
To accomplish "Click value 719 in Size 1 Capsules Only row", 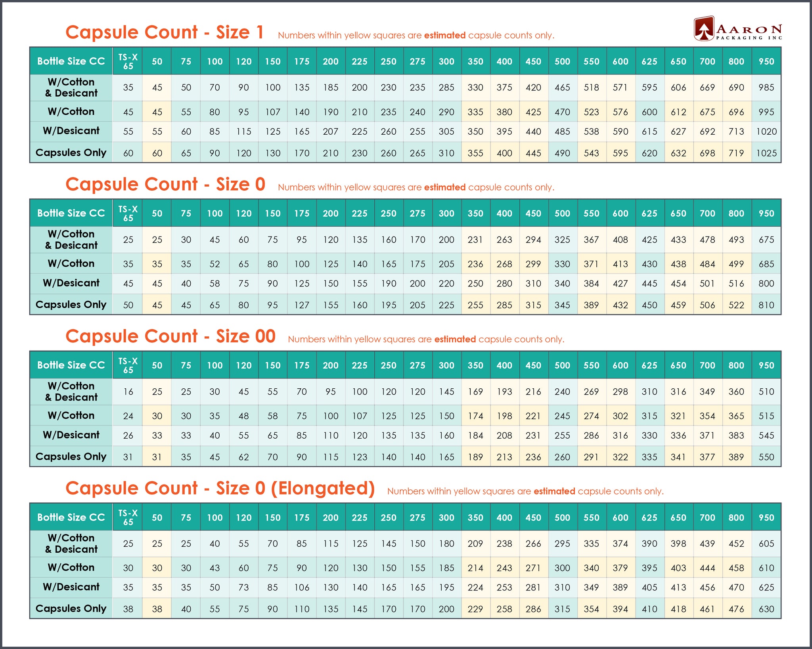I will coord(736,153).
